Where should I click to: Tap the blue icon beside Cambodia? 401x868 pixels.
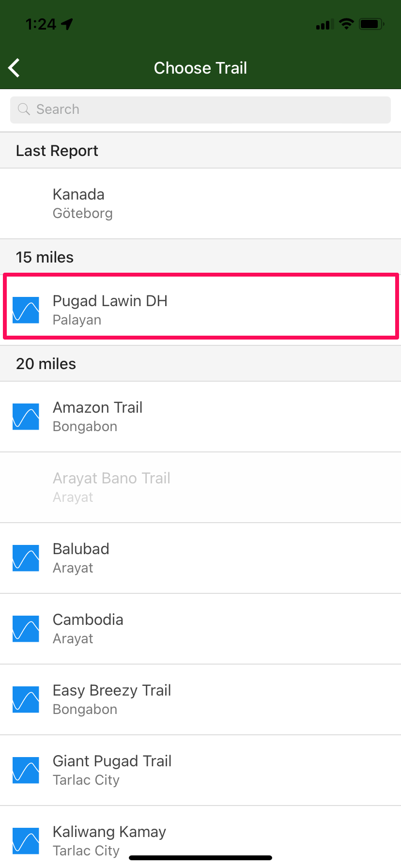(26, 629)
